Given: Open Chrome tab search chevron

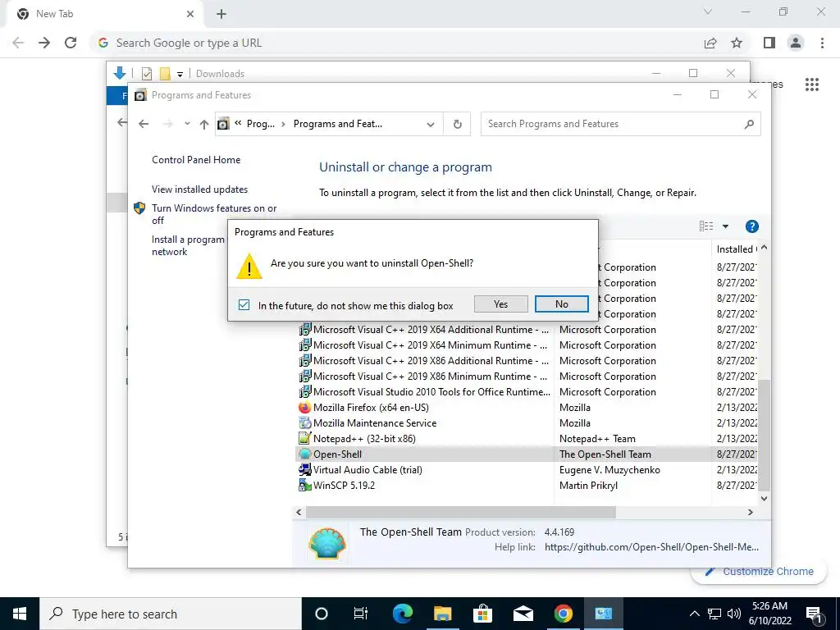Looking at the screenshot, I should [x=708, y=11].
